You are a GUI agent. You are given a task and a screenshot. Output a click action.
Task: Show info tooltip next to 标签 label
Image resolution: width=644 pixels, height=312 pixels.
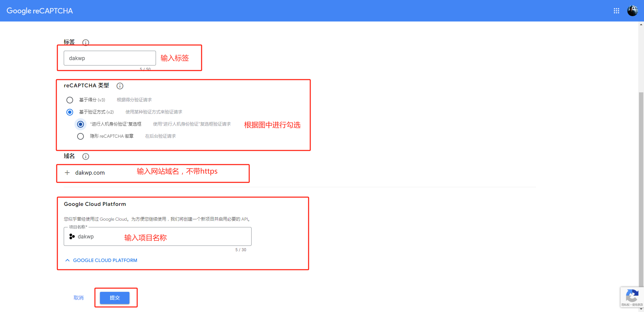[86, 43]
